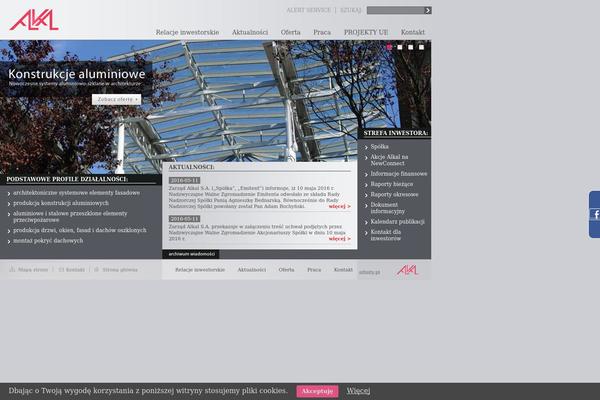Switch to the second banner slide dot

398,47
